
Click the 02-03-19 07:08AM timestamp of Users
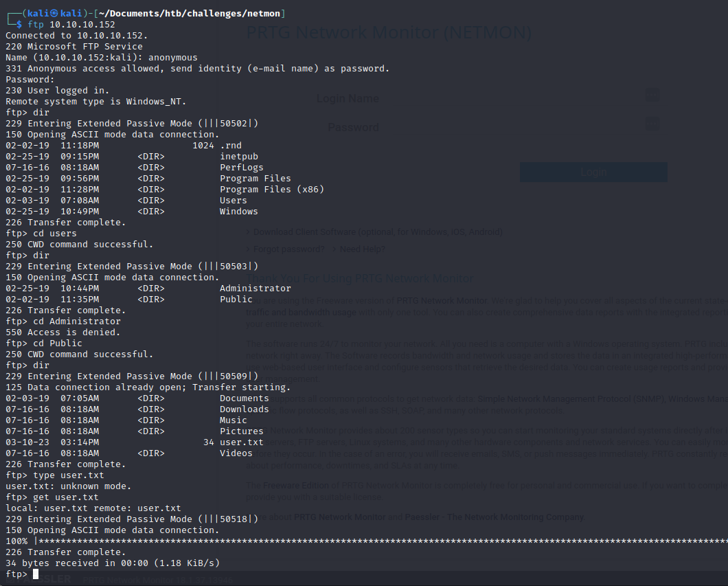pyautogui.click(x=52, y=200)
